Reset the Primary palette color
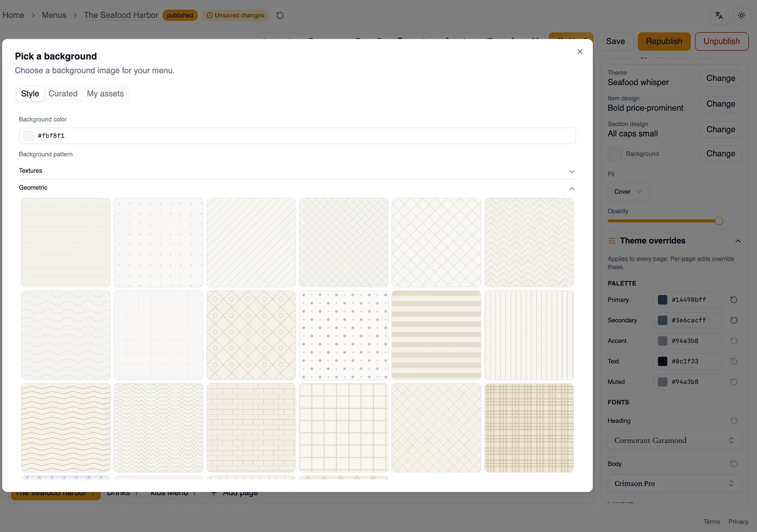The width and height of the screenshot is (757, 532). (734, 300)
